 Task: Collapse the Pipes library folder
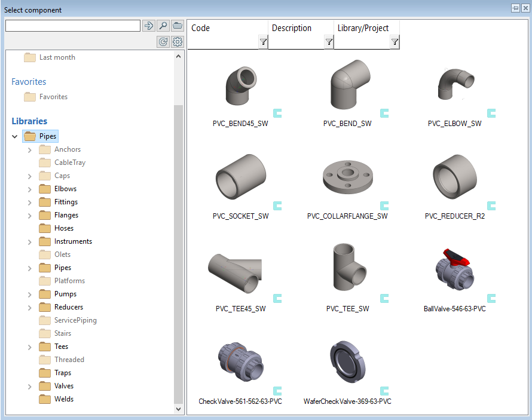tap(15, 136)
